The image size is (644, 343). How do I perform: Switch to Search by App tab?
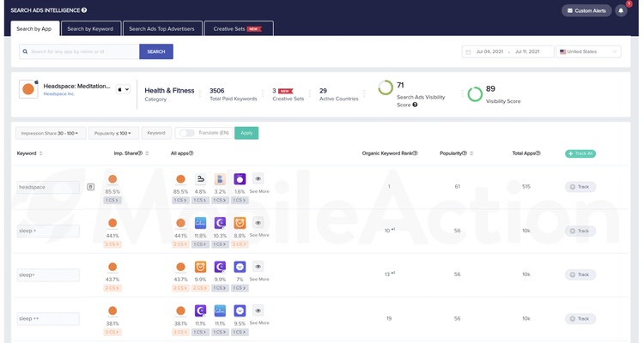coord(35,28)
